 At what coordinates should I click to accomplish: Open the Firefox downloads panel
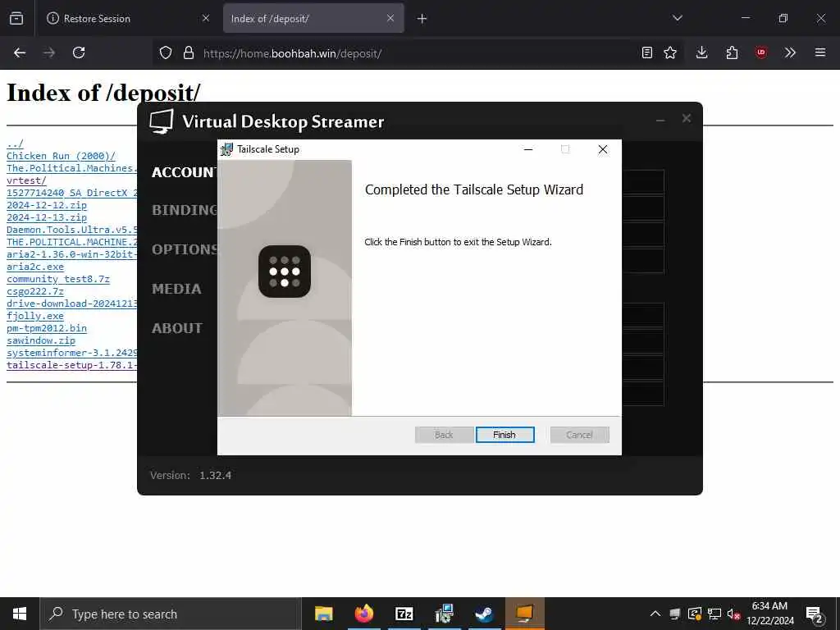702,52
